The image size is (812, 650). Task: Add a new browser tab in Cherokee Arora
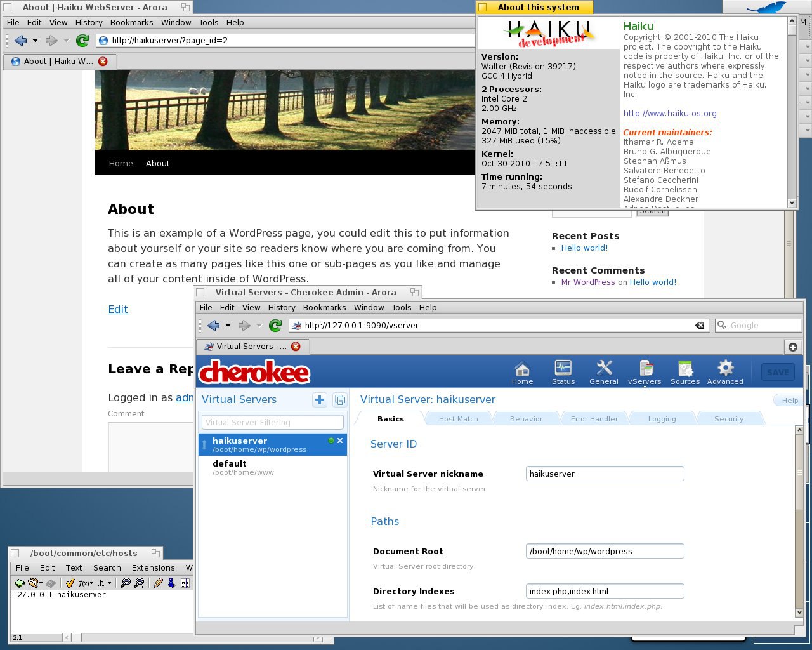(x=793, y=347)
